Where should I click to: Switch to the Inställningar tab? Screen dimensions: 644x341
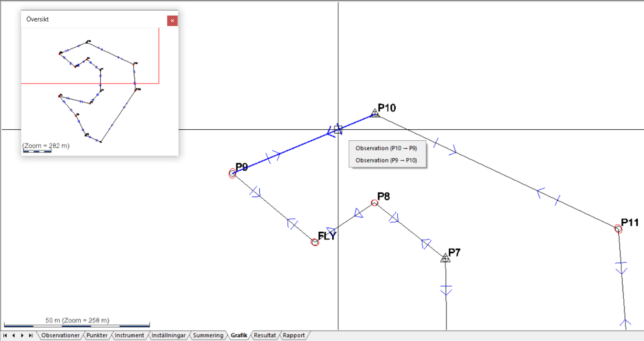169,336
